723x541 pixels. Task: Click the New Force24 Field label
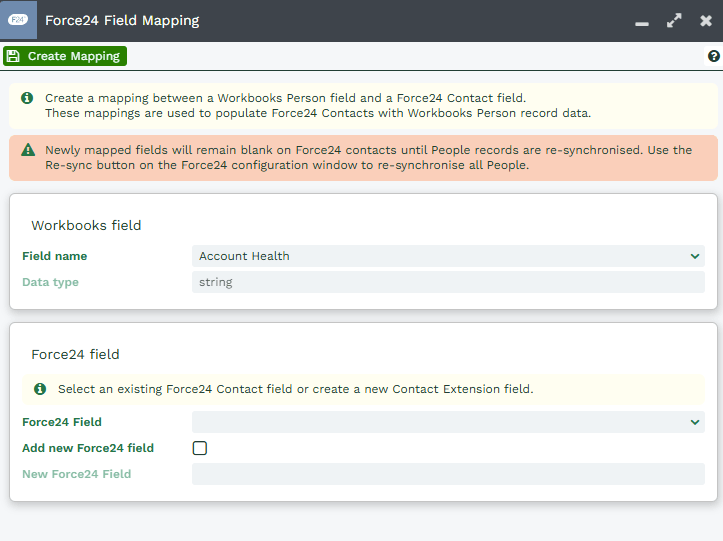click(x=77, y=474)
